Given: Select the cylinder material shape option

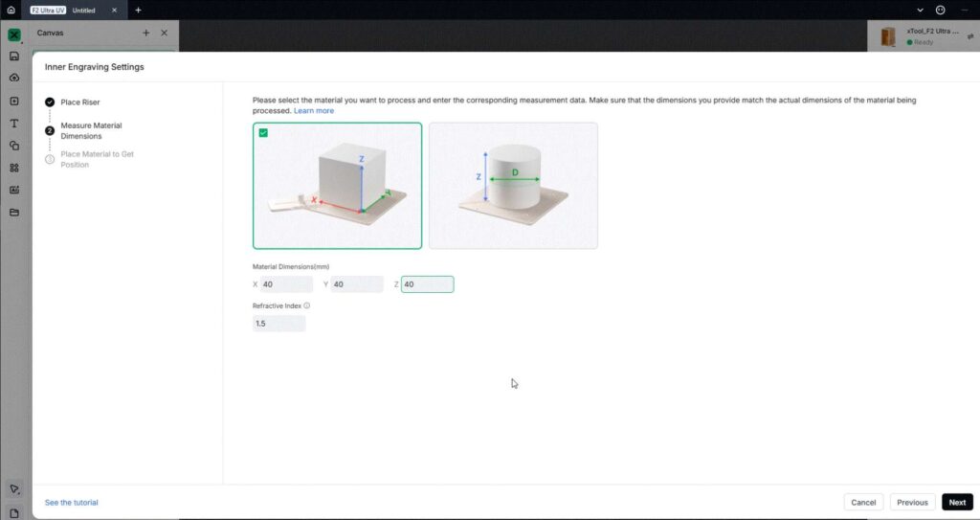Looking at the screenshot, I should tap(513, 186).
